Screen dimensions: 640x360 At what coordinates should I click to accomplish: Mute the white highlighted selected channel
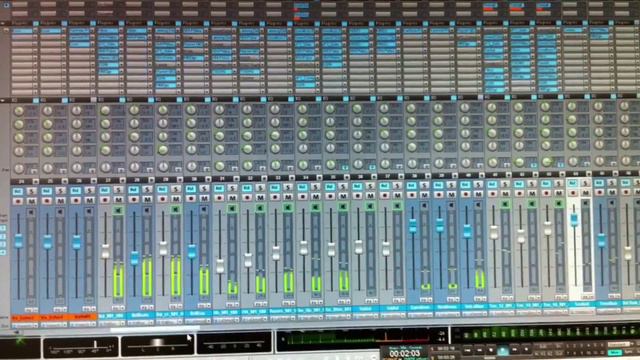coord(585,193)
